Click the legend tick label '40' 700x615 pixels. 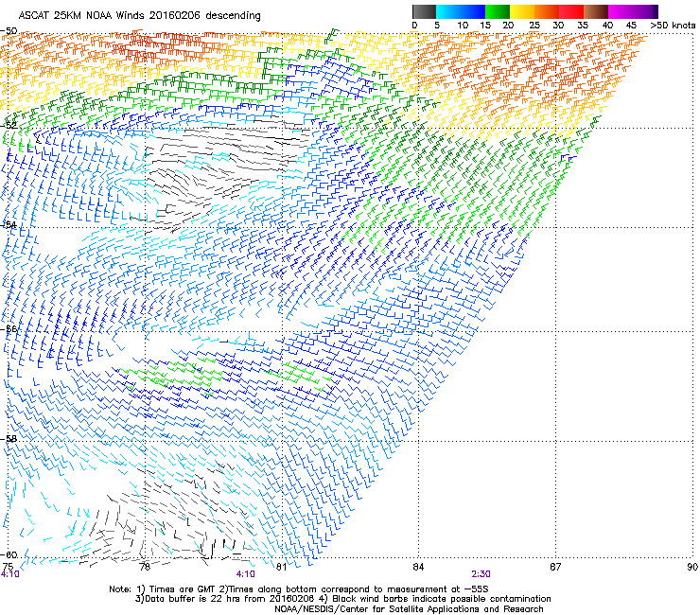tap(607, 26)
